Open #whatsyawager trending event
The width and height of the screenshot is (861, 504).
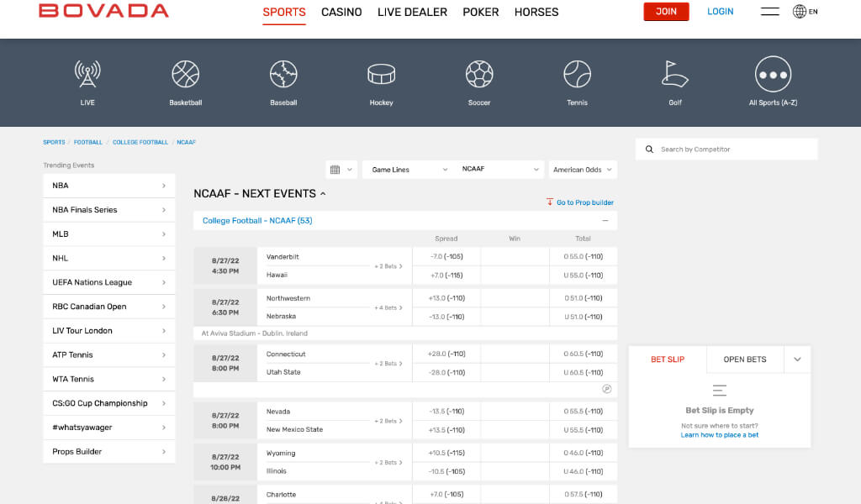(108, 427)
